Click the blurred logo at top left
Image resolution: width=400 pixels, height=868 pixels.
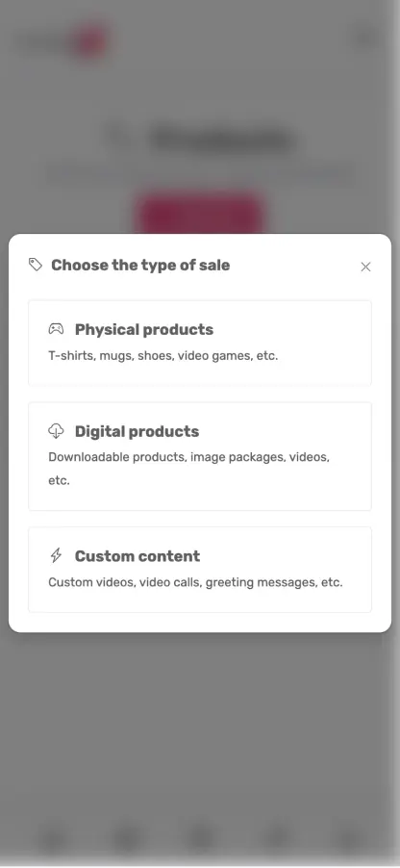61,38
